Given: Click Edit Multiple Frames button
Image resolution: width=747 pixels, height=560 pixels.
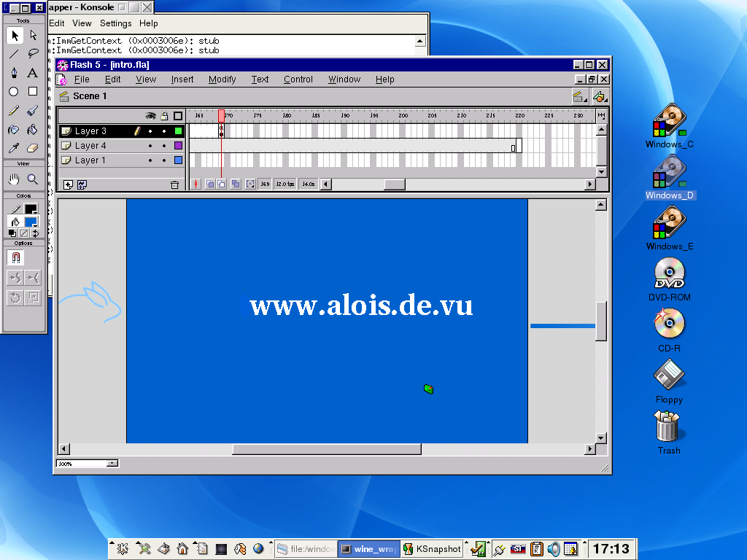Looking at the screenshot, I should 236,184.
